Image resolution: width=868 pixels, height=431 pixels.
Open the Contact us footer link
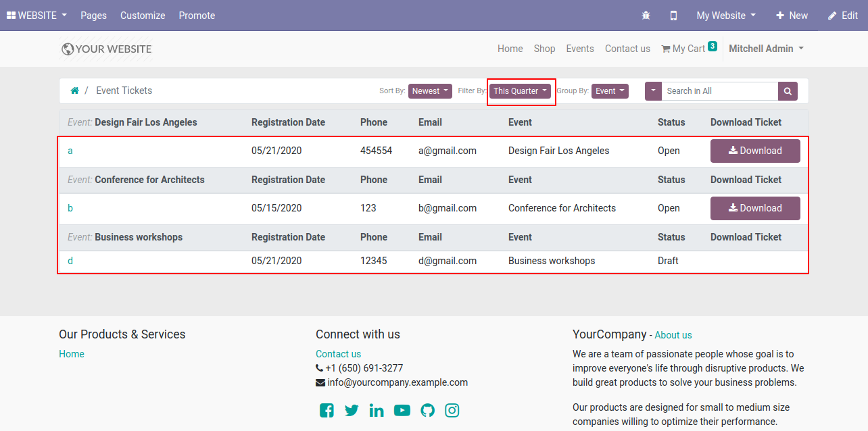coord(338,354)
